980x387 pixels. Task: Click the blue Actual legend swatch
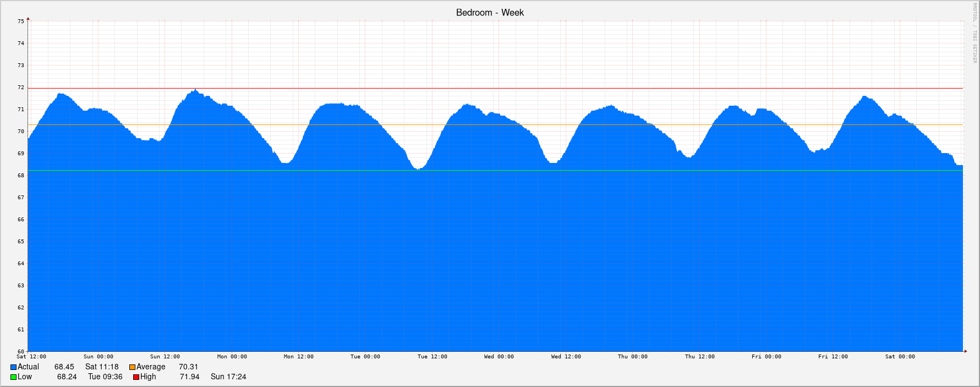(13, 367)
